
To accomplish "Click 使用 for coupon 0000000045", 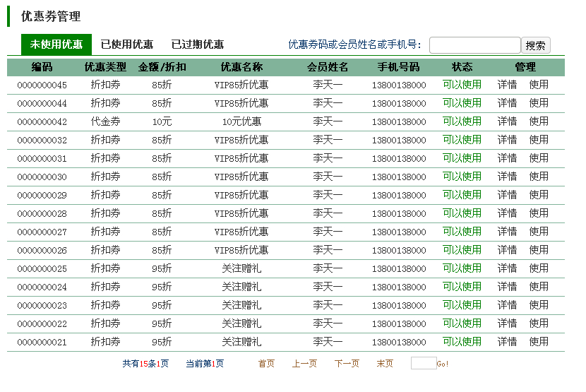I will (x=539, y=85).
